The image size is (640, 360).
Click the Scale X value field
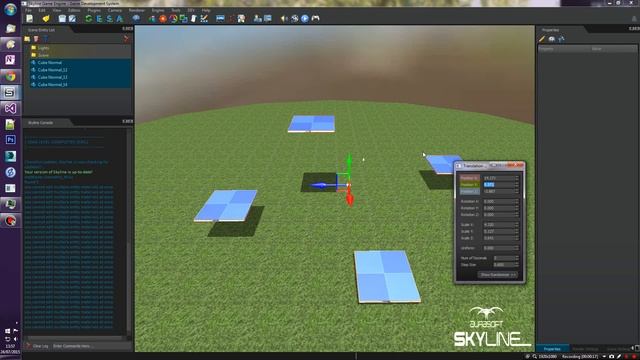pyautogui.click(x=498, y=224)
